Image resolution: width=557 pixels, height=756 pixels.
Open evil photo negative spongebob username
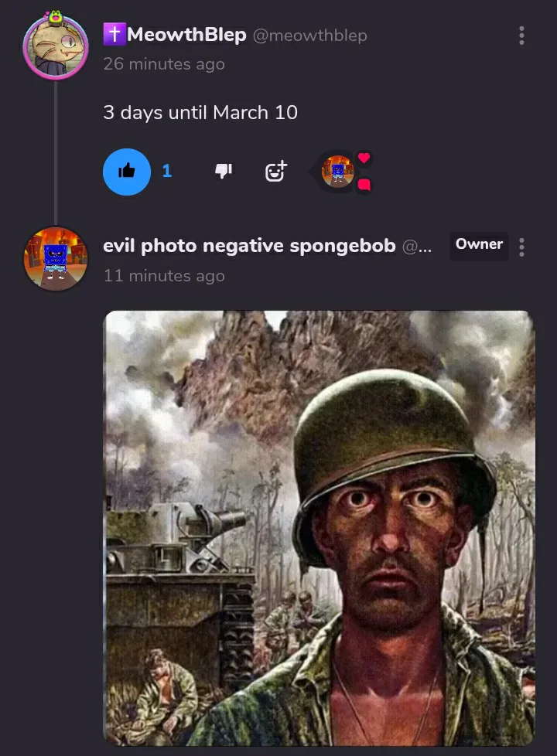[x=249, y=246]
